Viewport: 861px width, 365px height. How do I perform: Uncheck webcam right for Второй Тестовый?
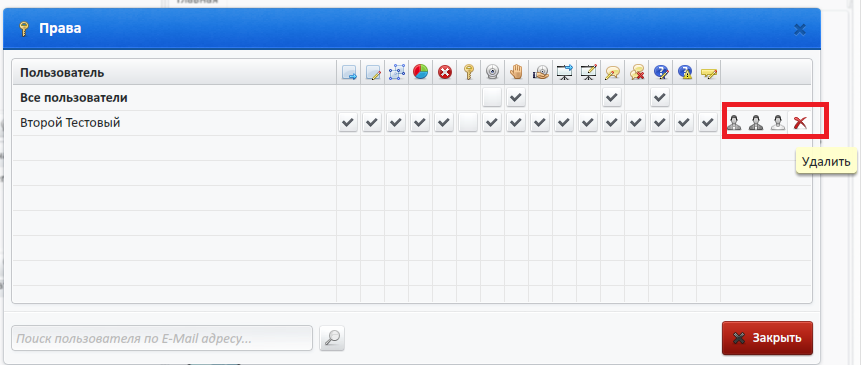(493, 122)
